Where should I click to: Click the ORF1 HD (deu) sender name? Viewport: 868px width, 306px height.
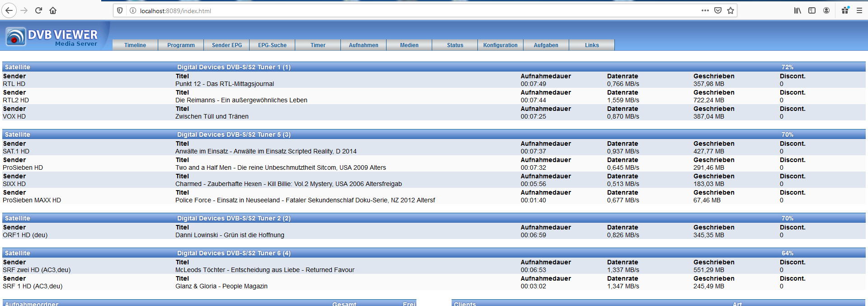[x=25, y=235]
